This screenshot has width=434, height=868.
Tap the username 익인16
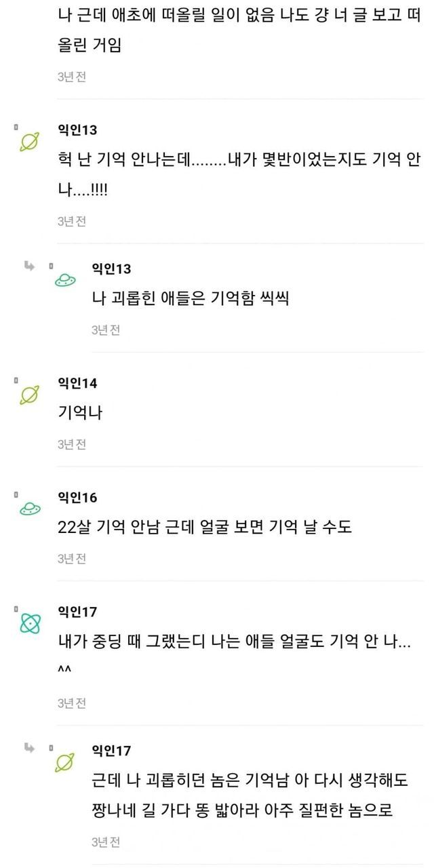[77, 498]
